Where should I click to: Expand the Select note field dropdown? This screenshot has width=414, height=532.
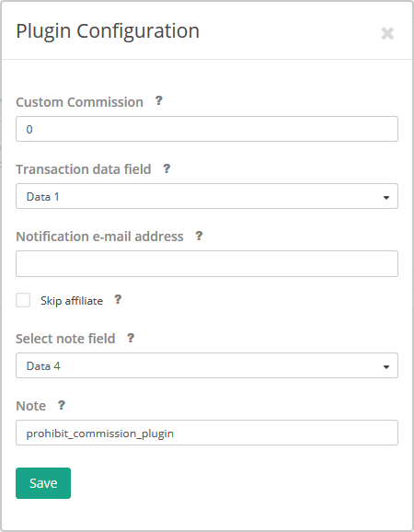click(207, 365)
